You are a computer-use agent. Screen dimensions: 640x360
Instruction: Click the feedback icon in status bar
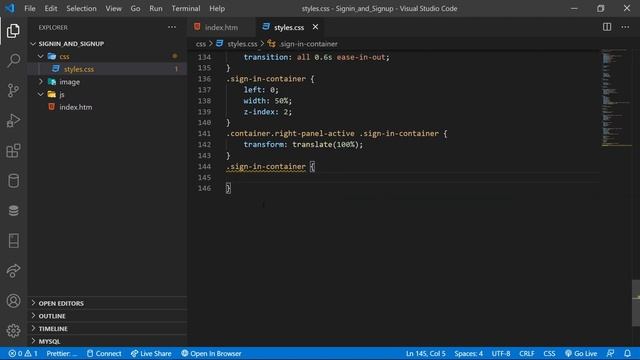tap(610, 353)
